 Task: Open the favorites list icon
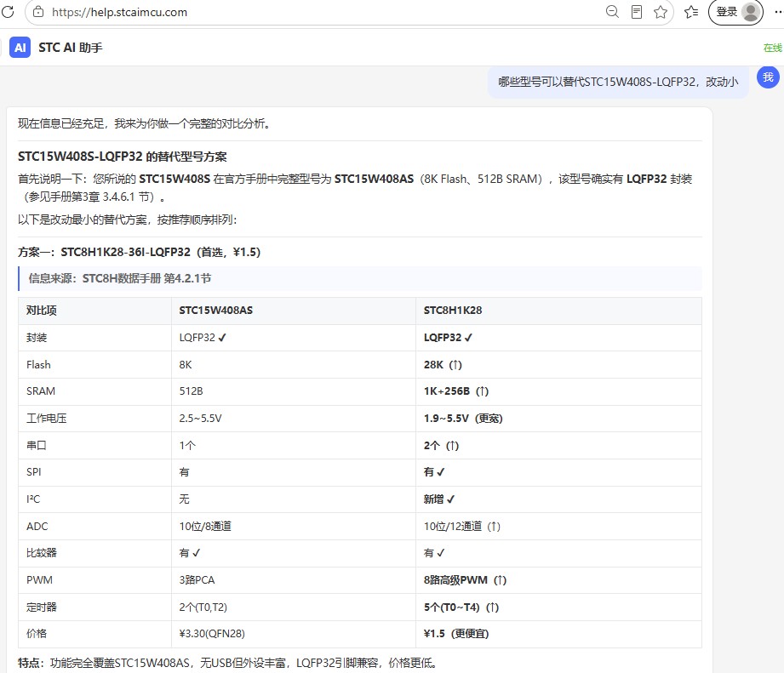click(691, 12)
